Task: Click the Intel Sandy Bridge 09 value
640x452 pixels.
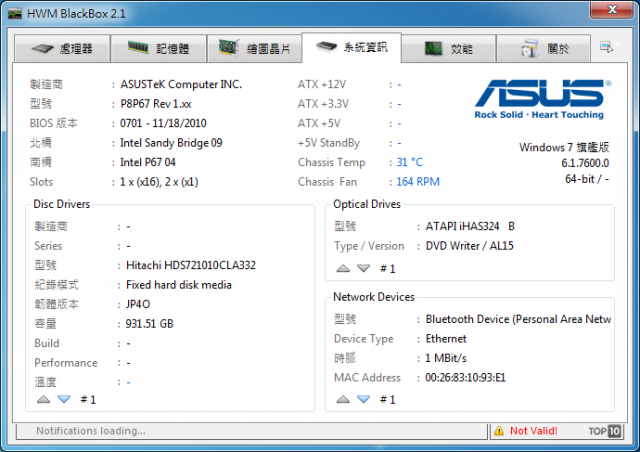Action: (x=171, y=143)
